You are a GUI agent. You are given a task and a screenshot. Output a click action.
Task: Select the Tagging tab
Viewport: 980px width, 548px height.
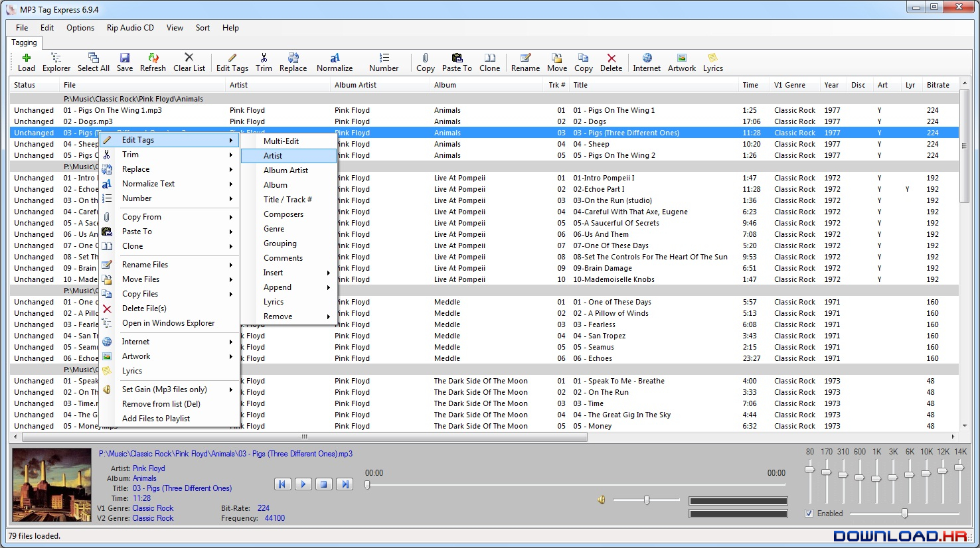point(25,42)
